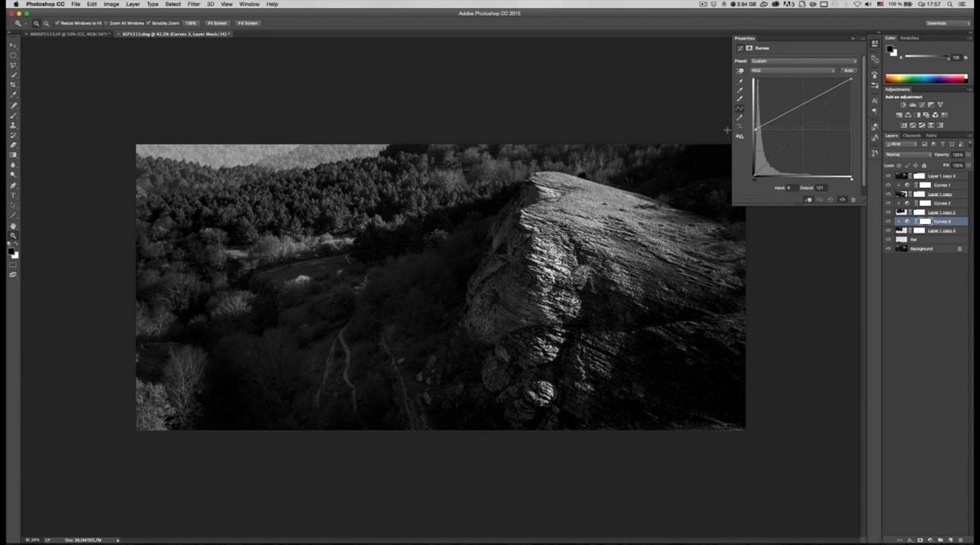
Task: Select edit points curve mode icon
Action: (x=740, y=109)
